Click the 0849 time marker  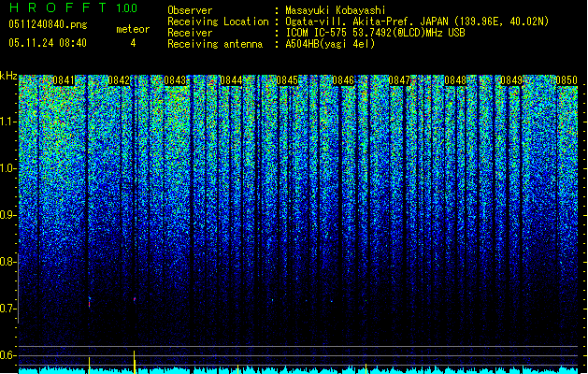(x=511, y=80)
